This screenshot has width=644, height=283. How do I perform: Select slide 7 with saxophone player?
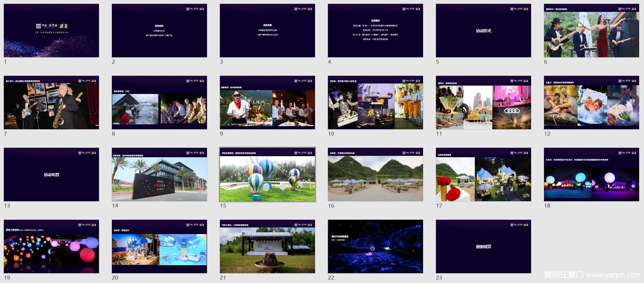point(51,103)
